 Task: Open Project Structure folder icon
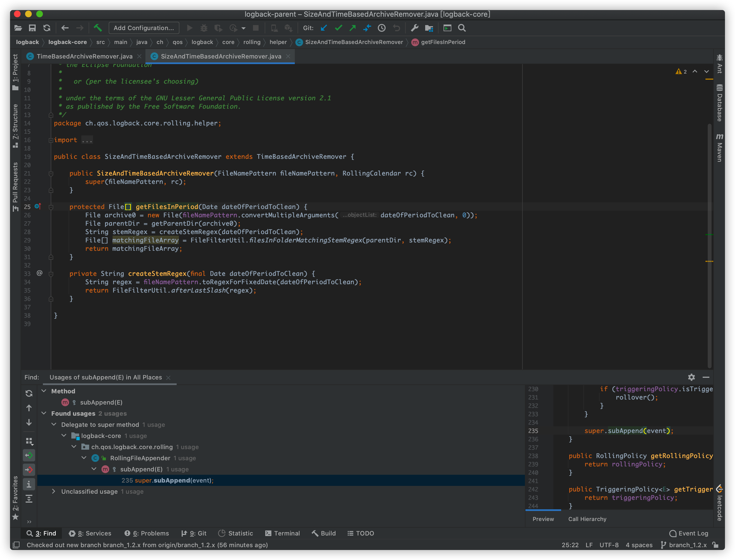429,28
